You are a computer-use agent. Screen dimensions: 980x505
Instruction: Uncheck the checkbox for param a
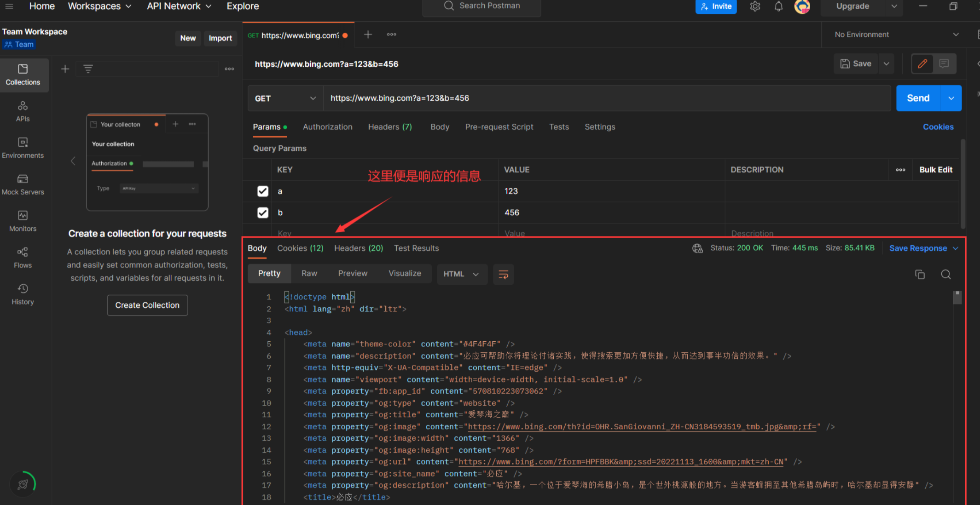[262, 191]
